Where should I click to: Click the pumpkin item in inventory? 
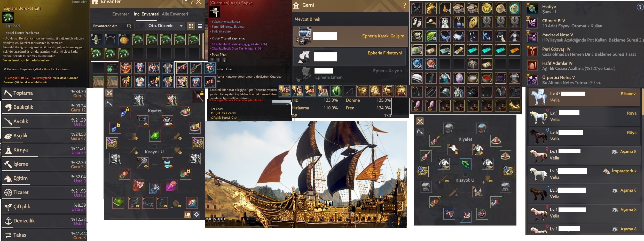(x=124, y=39)
